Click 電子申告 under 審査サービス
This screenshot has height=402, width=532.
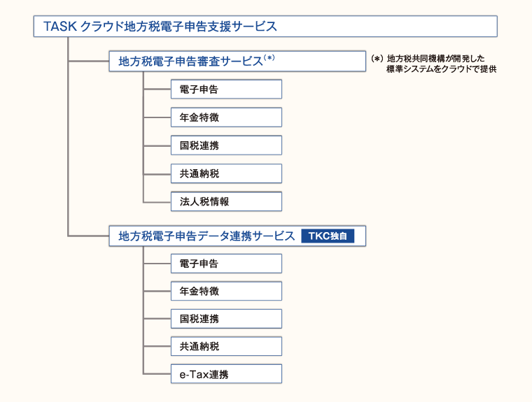(x=226, y=89)
